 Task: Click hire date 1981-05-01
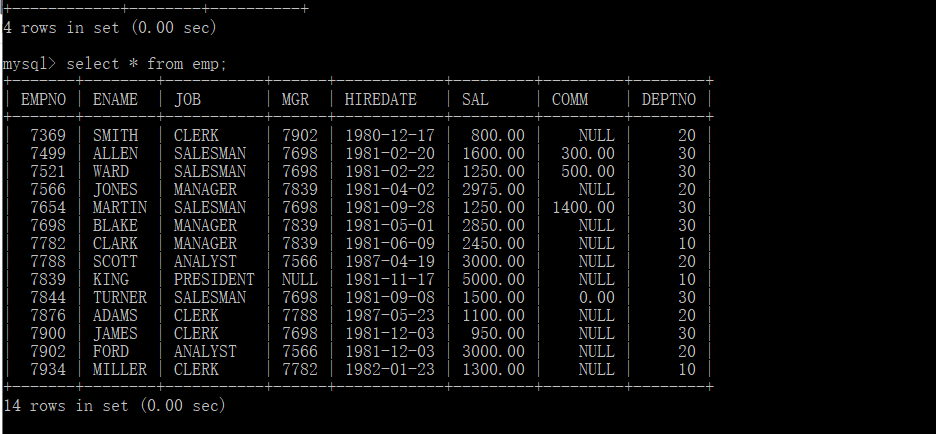[390, 225]
